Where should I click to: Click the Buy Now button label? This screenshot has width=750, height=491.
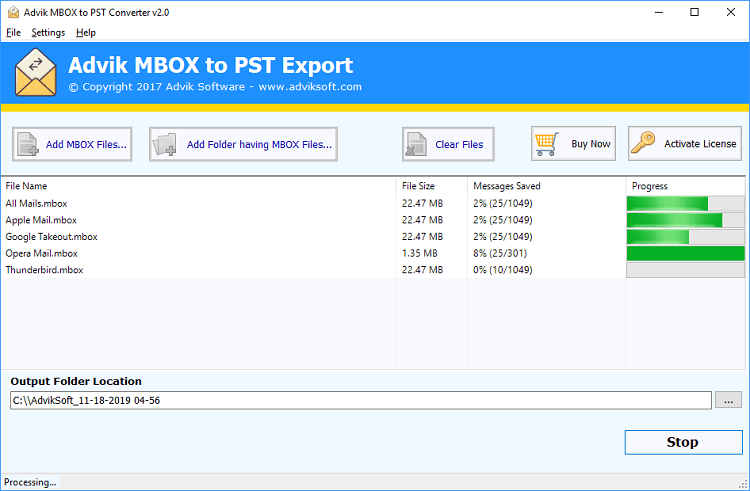click(591, 144)
